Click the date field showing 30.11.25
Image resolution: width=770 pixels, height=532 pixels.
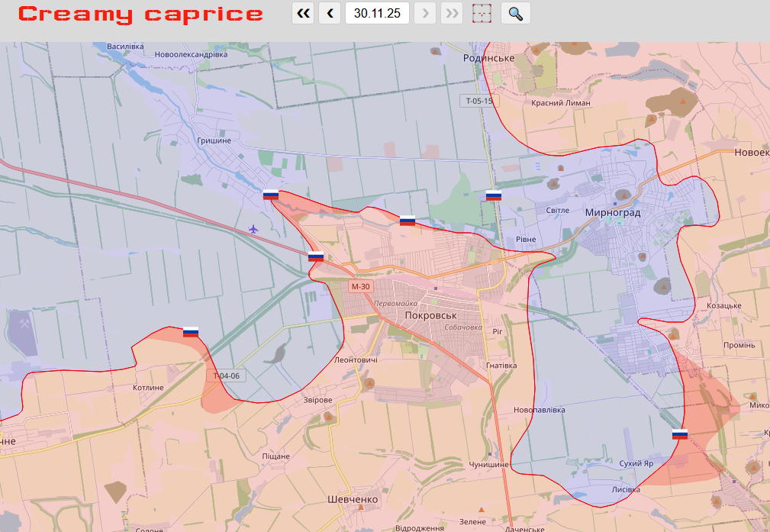coord(377,13)
